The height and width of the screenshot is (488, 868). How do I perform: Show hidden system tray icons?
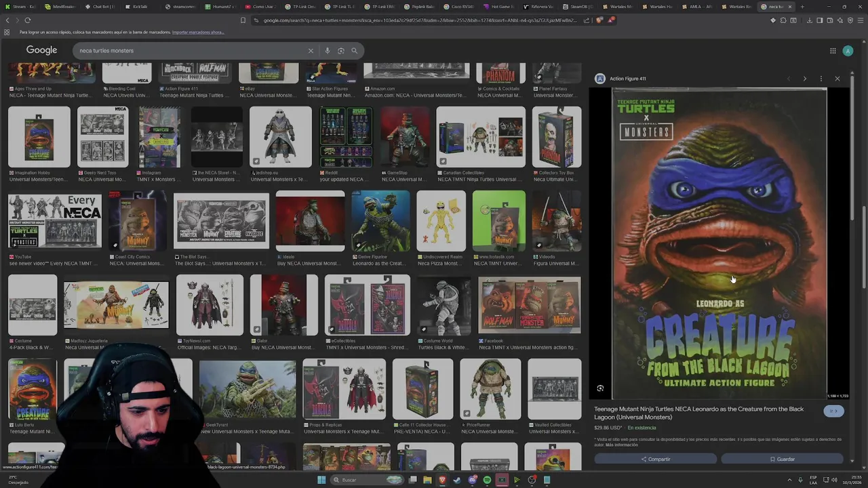(789, 480)
